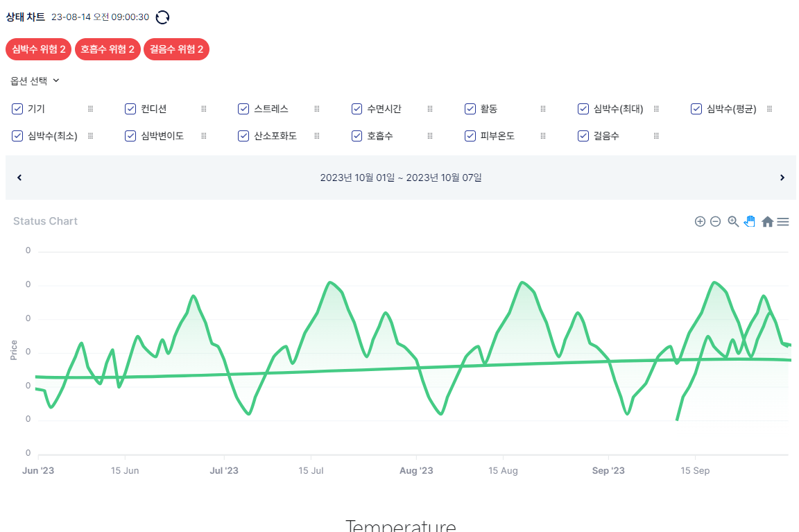Grab the drag handle next to 기기
The height and width of the screenshot is (532, 799).
(90, 109)
